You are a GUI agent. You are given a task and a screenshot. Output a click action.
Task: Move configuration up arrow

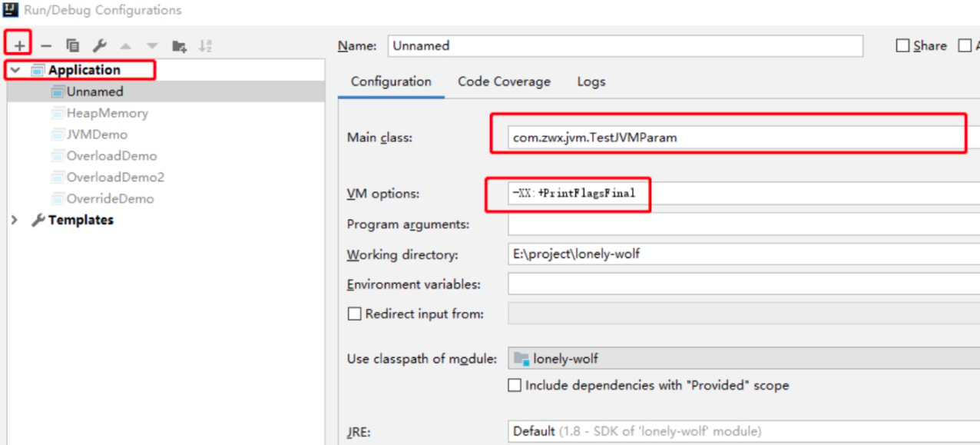[125, 46]
